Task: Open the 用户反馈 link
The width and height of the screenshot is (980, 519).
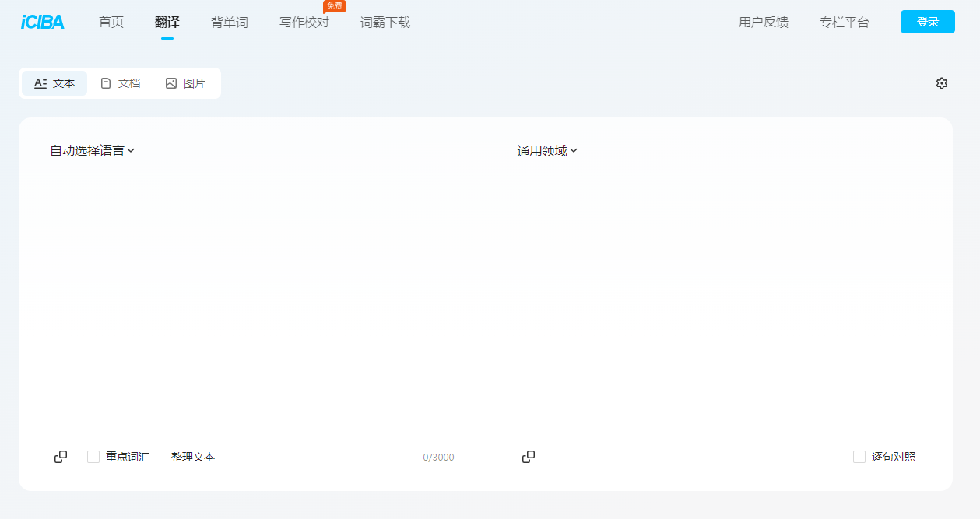Action: click(x=764, y=23)
